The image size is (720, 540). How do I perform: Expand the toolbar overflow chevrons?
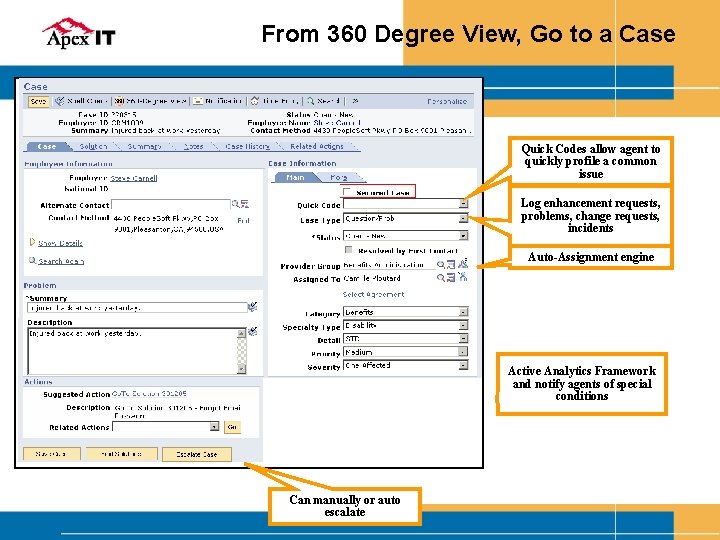(x=355, y=101)
